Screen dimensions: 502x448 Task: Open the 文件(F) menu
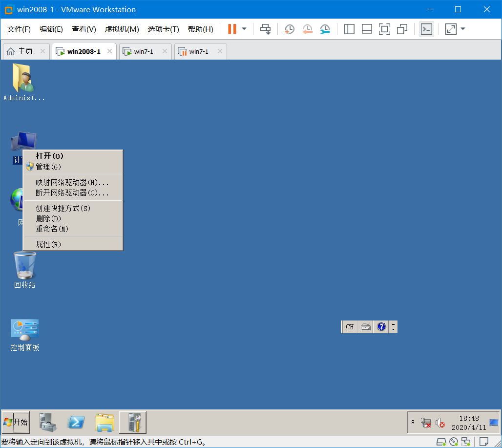[x=19, y=29]
